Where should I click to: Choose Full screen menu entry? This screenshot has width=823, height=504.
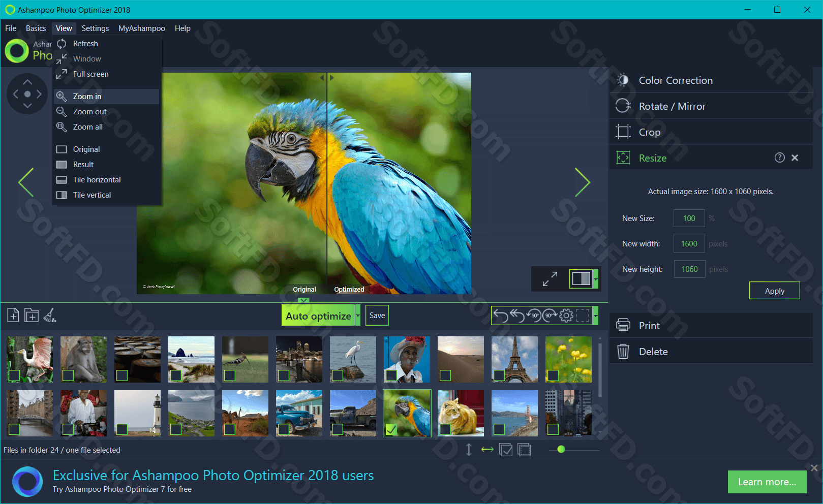tap(107, 74)
